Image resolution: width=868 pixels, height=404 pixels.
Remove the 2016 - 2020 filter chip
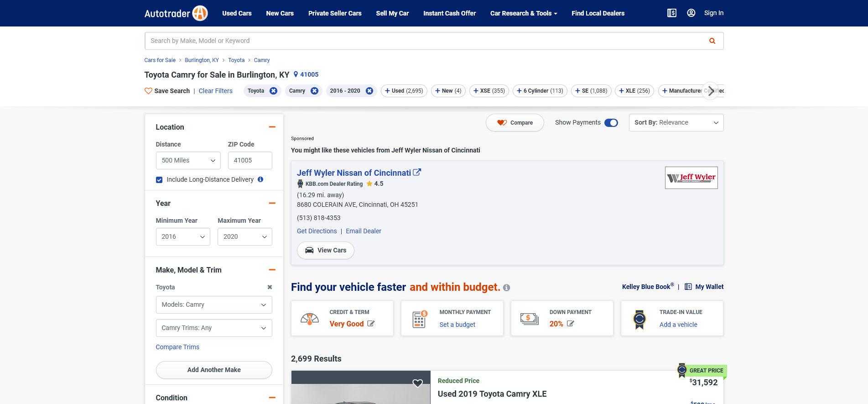[x=369, y=91]
